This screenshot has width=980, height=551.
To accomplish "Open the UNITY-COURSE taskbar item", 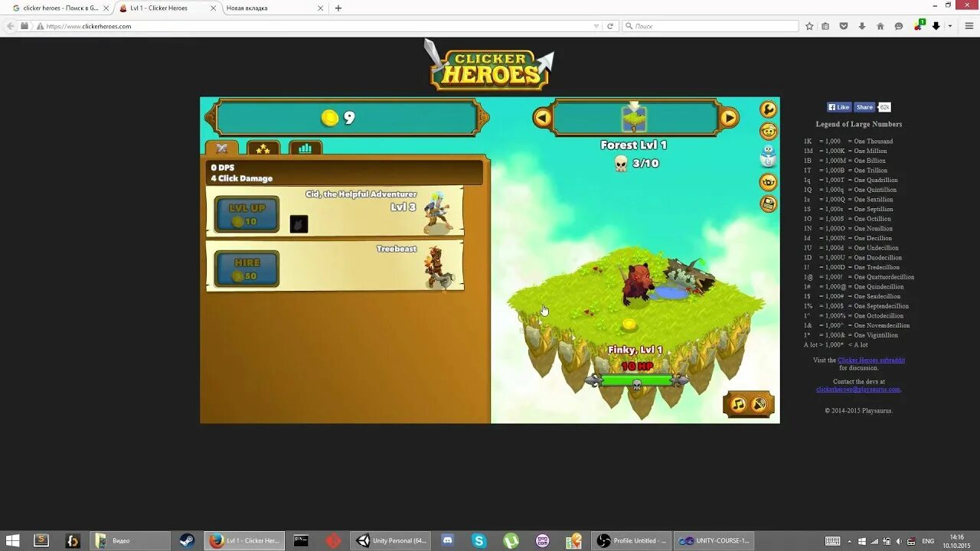I will [714, 540].
